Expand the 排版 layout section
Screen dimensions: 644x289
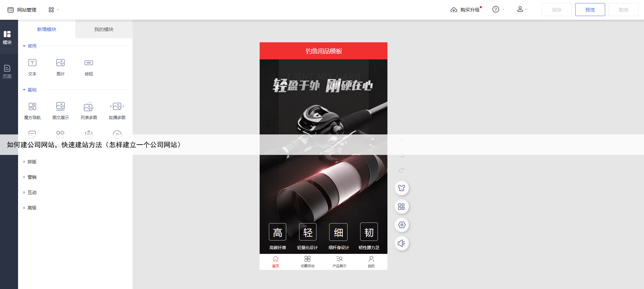coord(32,162)
